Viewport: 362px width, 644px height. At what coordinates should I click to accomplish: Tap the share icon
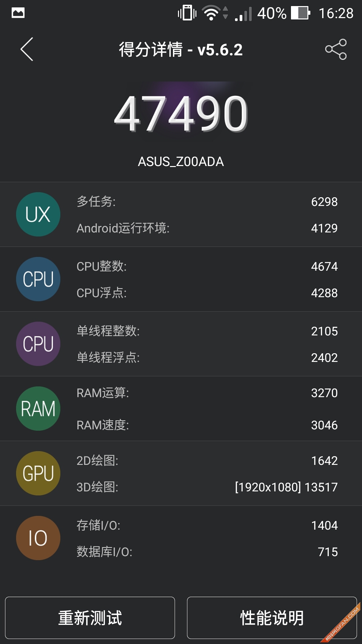(336, 49)
